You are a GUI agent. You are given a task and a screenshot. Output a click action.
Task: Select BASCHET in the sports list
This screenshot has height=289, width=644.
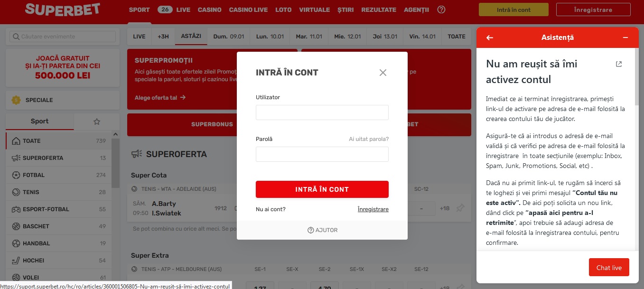[x=59, y=226]
